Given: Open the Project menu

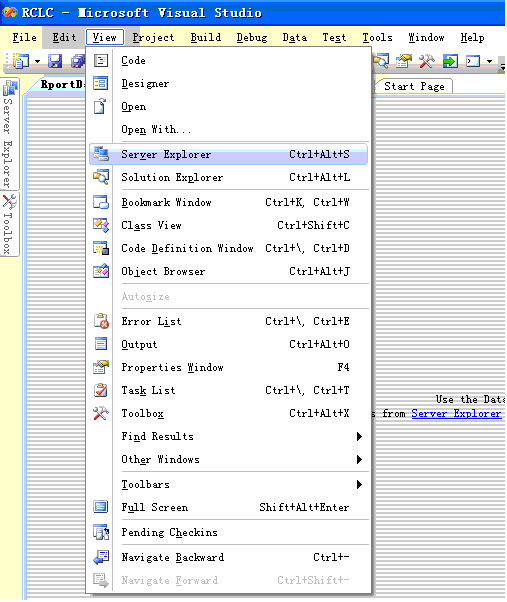Looking at the screenshot, I should (153, 38).
